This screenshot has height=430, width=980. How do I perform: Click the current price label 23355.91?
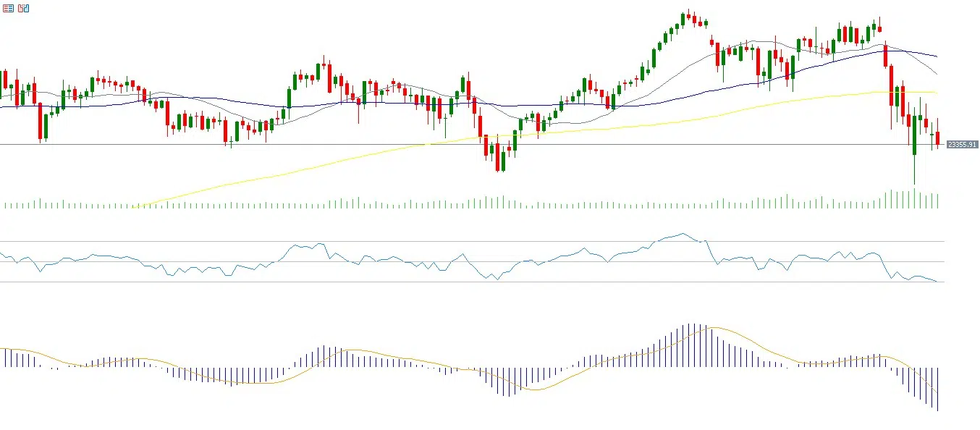[x=962, y=145]
